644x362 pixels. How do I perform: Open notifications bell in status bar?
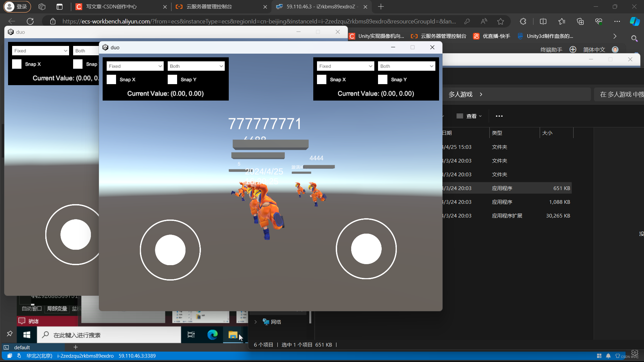[x=608, y=356]
